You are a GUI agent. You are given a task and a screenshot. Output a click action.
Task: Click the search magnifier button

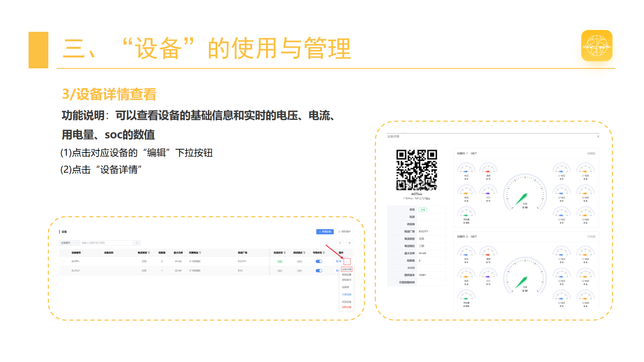[137, 243]
